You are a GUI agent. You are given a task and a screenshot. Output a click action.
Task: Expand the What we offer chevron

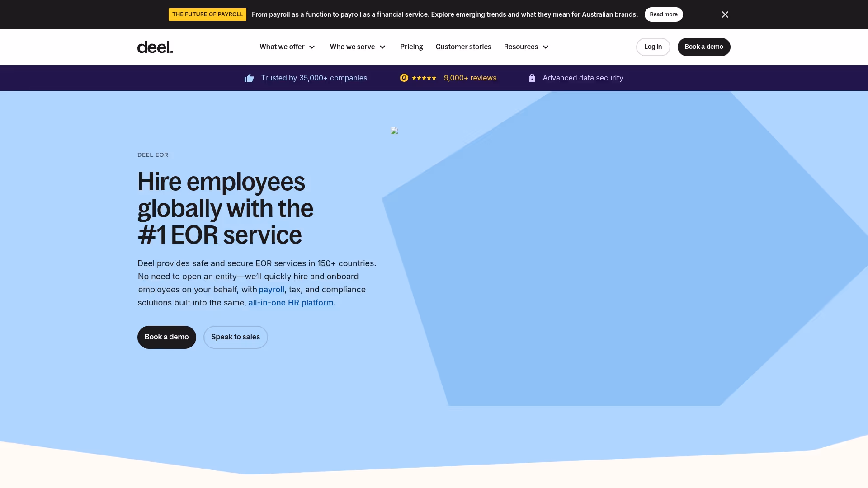[x=312, y=47]
